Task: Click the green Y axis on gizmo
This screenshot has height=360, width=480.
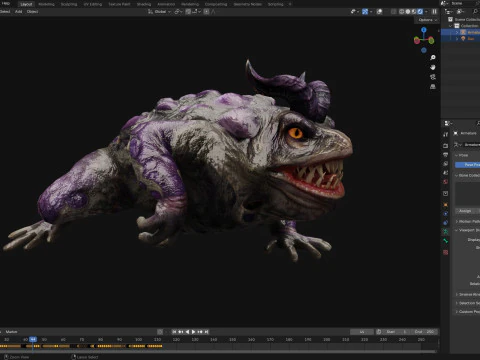Action: click(431, 41)
